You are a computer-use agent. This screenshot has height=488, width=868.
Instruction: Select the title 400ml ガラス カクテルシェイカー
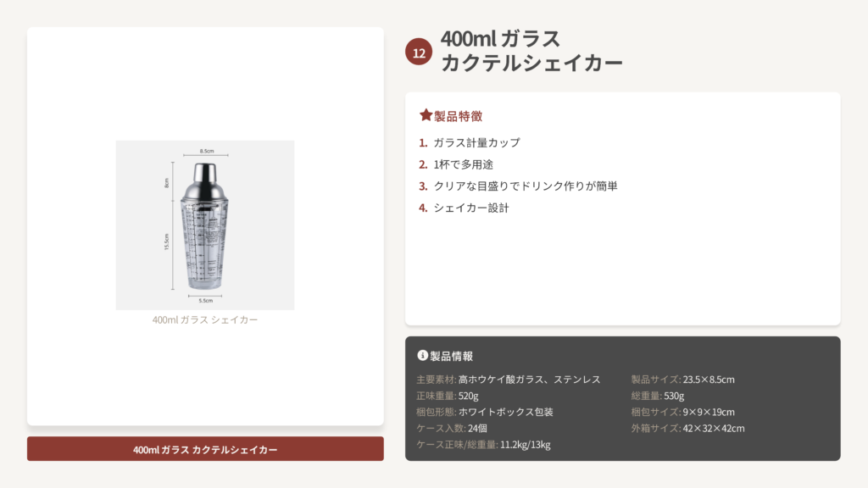click(531, 51)
